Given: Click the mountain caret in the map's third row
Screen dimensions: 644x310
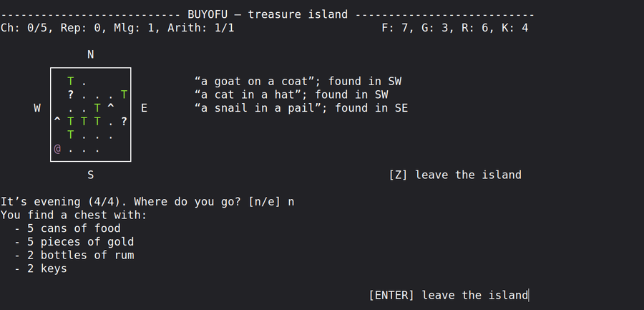Looking at the screenshot, I should pos(111,108).
